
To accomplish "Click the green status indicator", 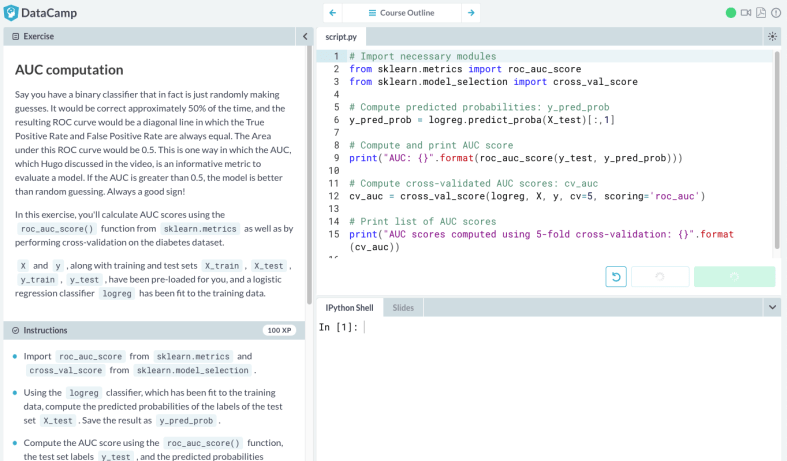I will 730,13.
